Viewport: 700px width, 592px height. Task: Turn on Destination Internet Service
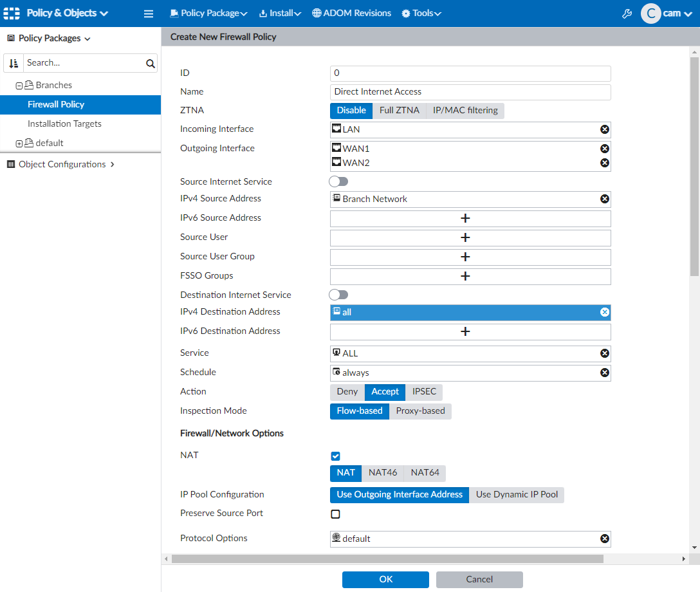(x=338, y=294)
